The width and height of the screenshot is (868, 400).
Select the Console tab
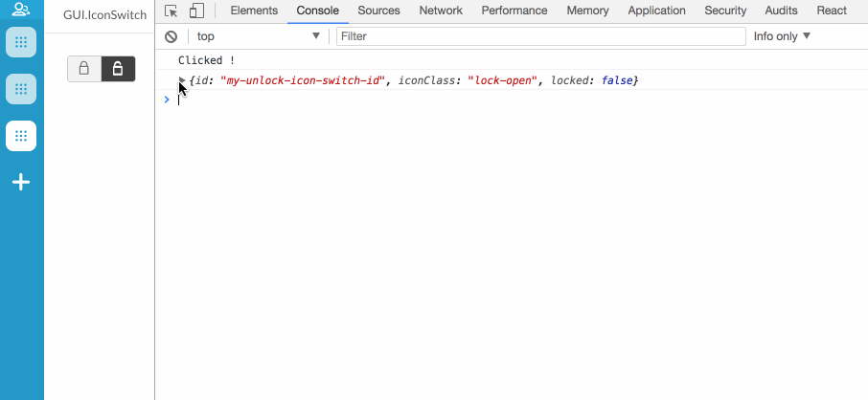(x=318, y=11)
